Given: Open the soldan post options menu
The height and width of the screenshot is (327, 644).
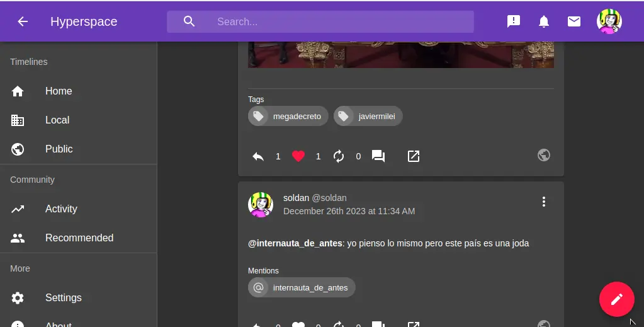Looking at the screenshot, I should (x=544, y=202).
